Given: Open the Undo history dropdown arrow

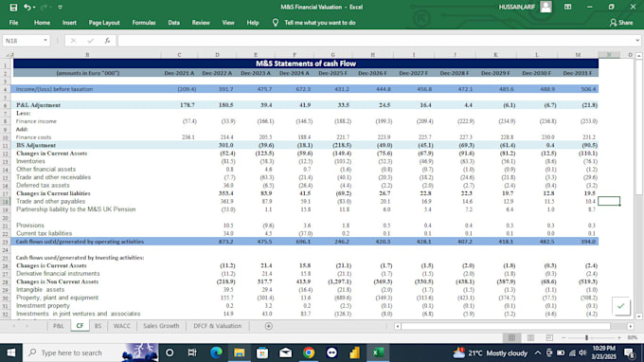Looking at the screenshot, I should pyautogui.click(x=34, y=8).
